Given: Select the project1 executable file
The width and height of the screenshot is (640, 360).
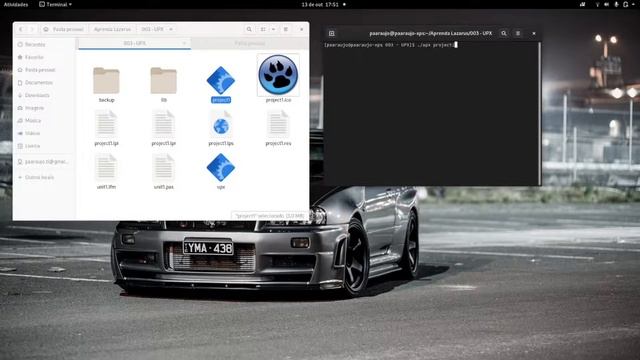Looking at the screenshot, I should point(221,84).
